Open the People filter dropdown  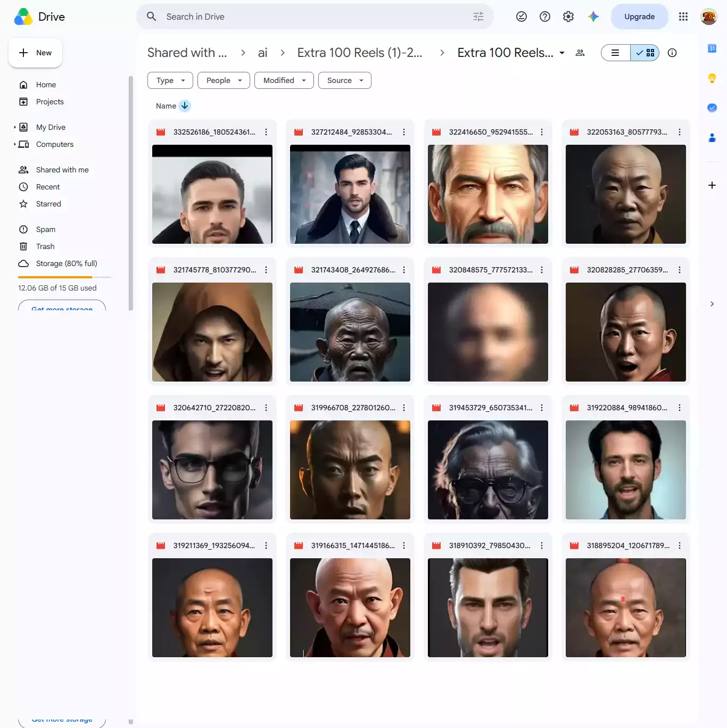point(224,80)
